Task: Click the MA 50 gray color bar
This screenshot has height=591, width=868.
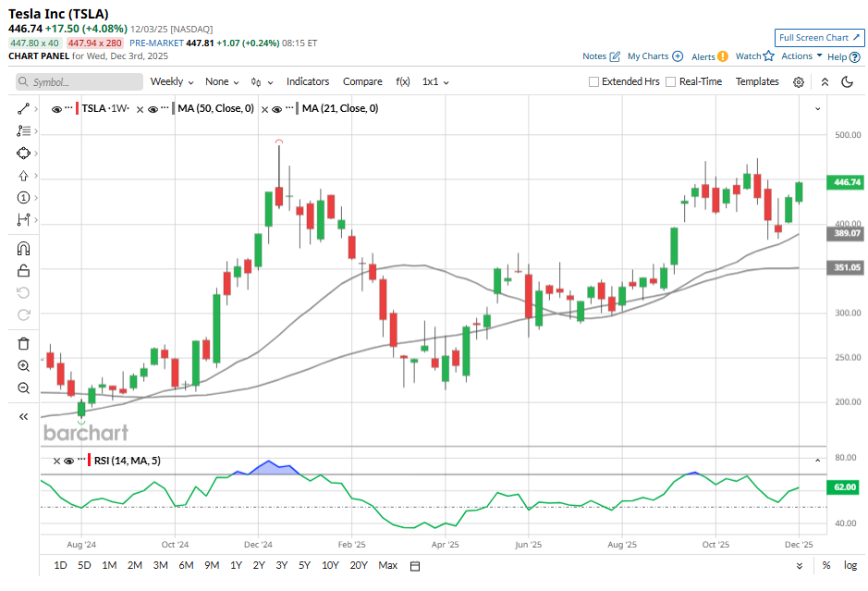Action: (x=174, y=108)
